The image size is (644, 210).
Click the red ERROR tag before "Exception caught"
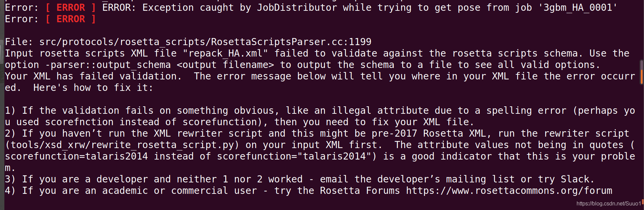point(71,8)
